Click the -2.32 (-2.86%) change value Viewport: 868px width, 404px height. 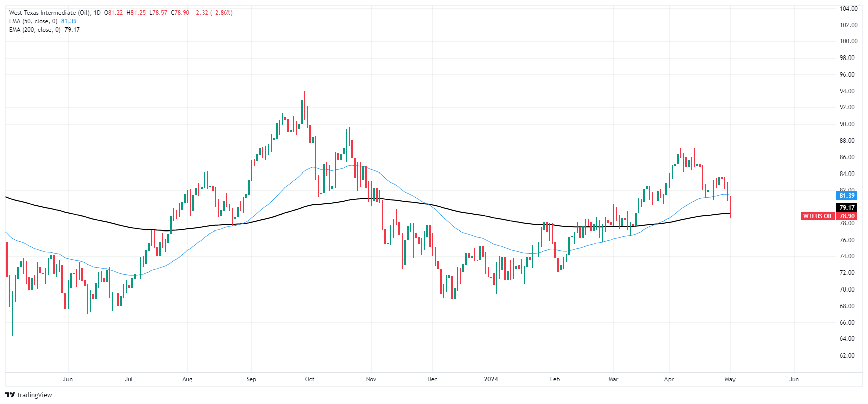coord(213,13)
